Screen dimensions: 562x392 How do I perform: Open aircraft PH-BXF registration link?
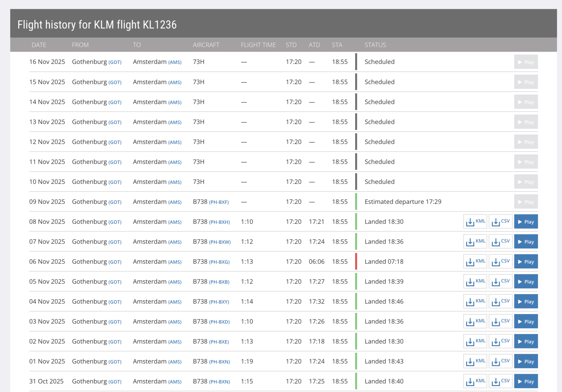(x=219, y=202)
